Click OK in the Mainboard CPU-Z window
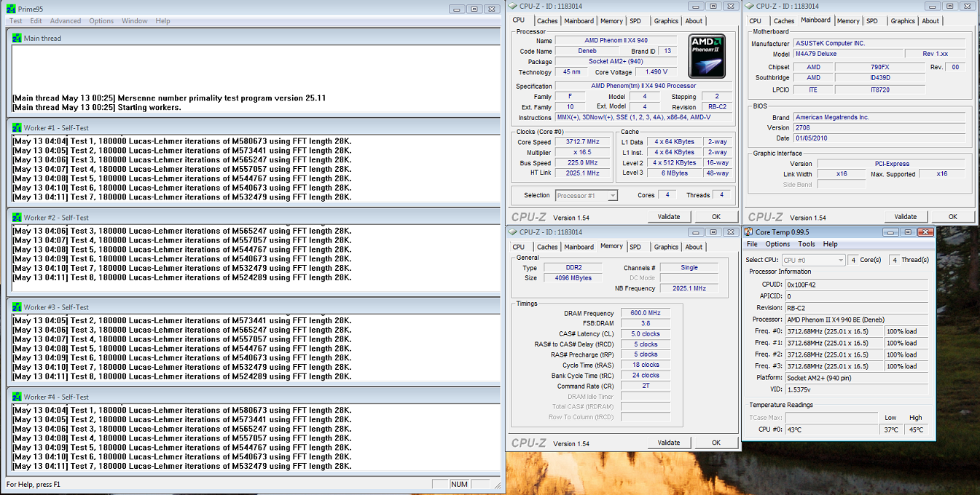 pyautogui.click(x=952, y=217)
